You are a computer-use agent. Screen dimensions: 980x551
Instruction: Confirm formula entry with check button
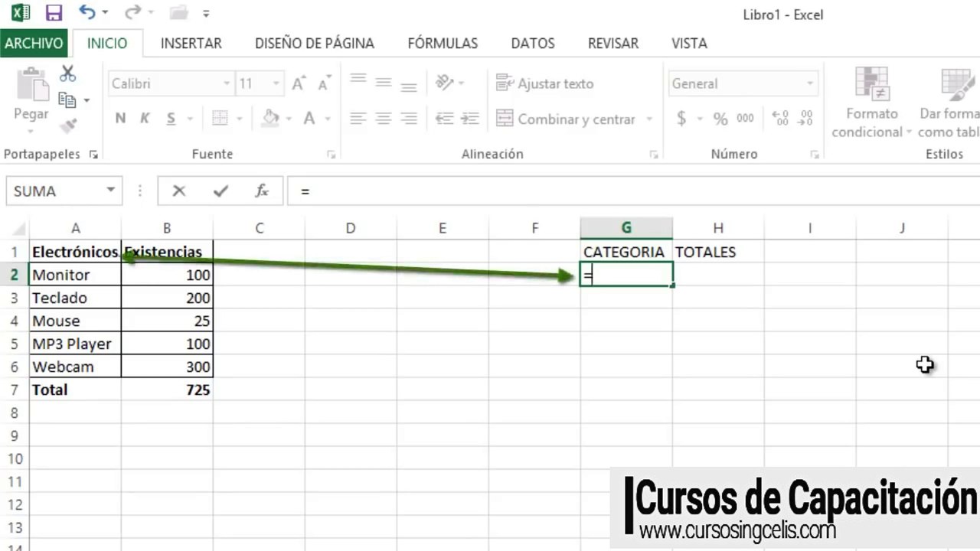coord(220,191)
